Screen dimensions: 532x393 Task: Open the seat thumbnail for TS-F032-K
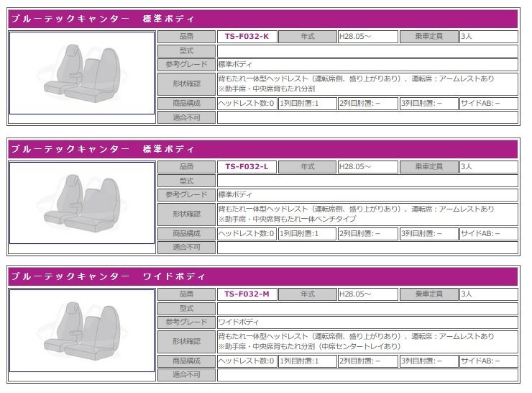[82, 73]
